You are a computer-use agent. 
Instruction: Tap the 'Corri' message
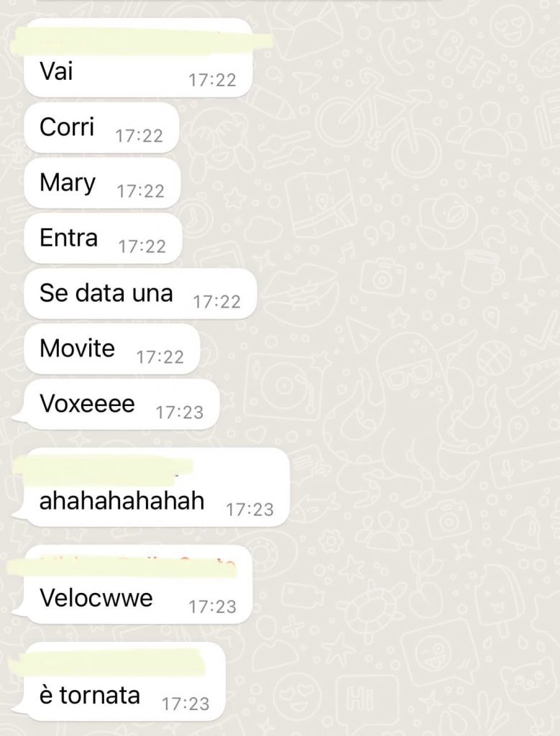click(101, 127)
